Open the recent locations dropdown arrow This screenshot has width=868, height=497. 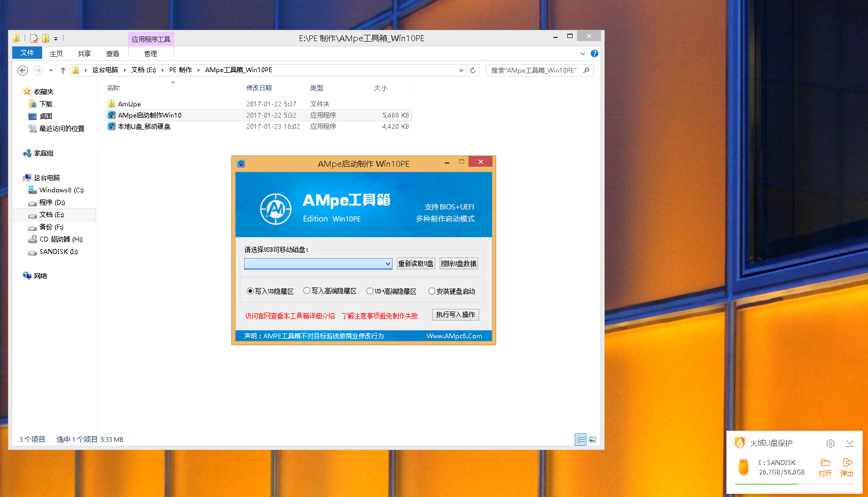[x=51, y=71]
